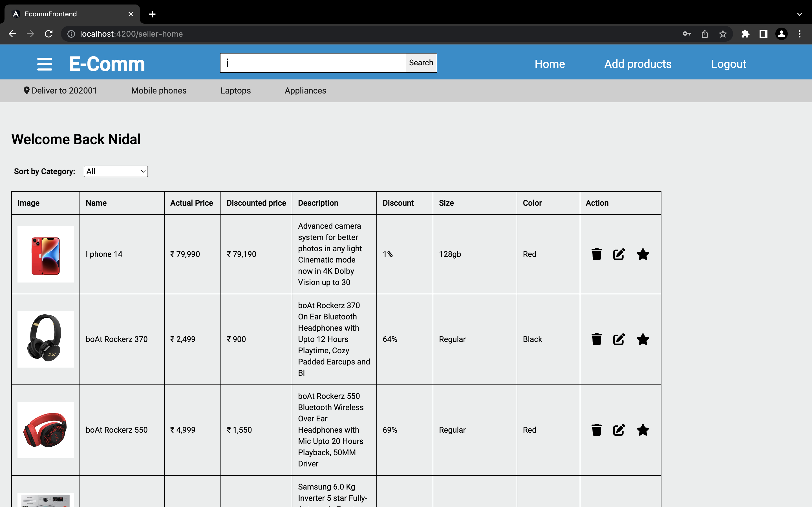Select the Laptops category tab
Screen dimensions: 812x507
[235, 90]
